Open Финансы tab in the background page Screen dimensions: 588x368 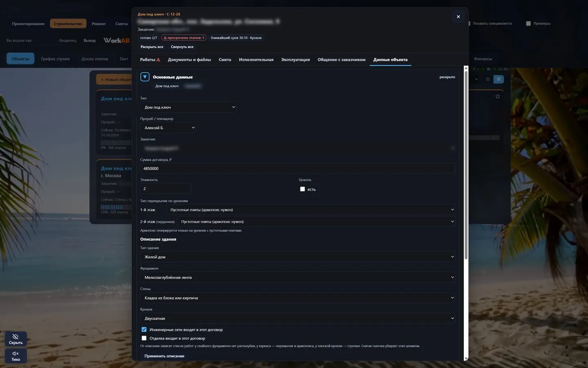coord(483,59)
